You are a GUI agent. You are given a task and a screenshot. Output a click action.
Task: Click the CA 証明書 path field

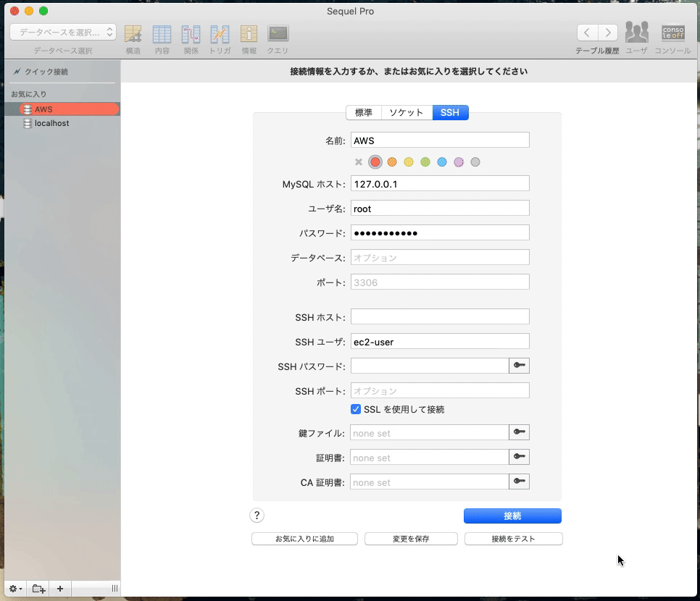(x=430, y=482)
